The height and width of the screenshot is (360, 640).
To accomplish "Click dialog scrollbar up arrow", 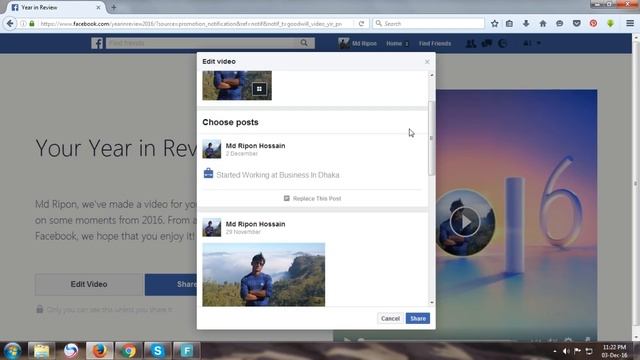I will coord(431,75).
